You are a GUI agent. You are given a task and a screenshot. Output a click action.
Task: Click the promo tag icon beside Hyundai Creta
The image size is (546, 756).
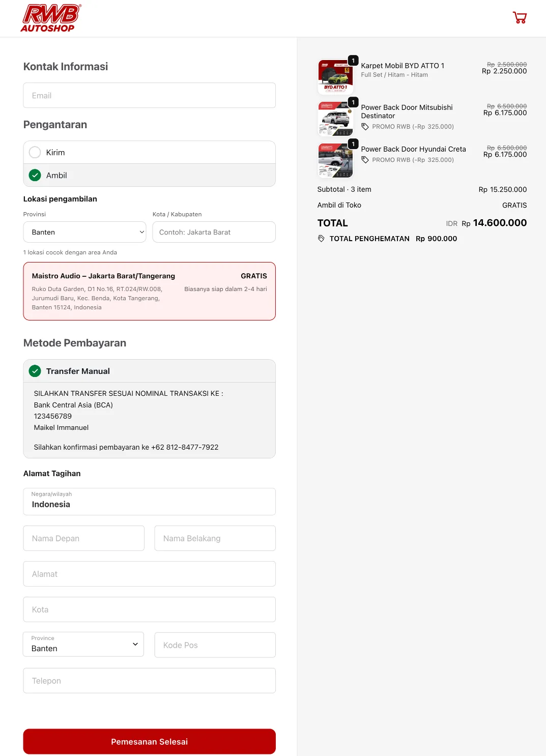tap(365, 159)
